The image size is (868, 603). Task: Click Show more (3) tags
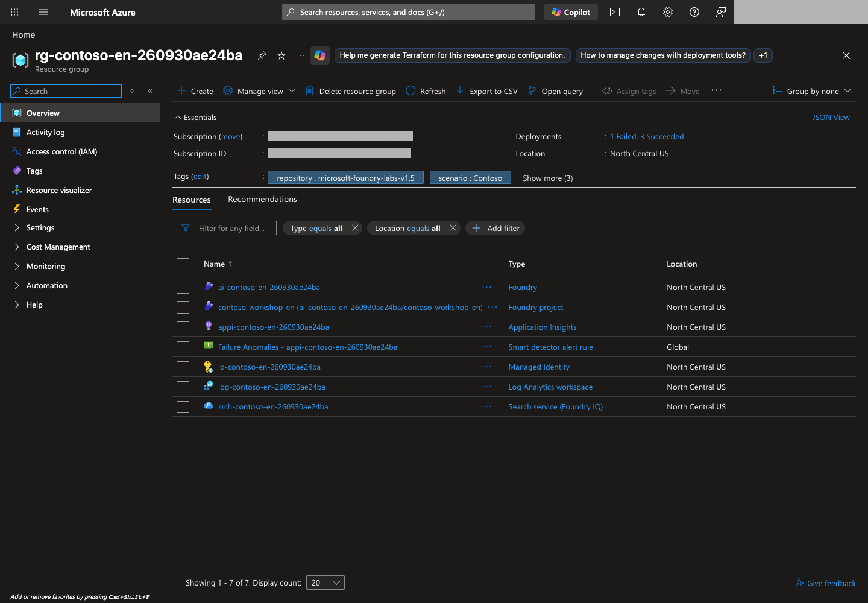pyautogui.click(x=548, y=178)
